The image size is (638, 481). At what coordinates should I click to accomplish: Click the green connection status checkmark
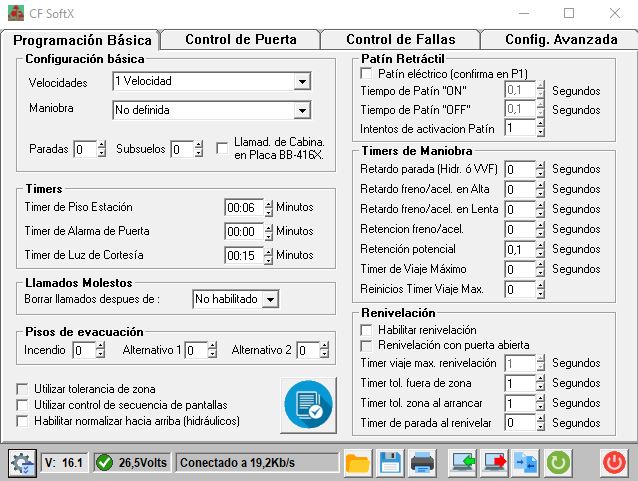(105, 463)
